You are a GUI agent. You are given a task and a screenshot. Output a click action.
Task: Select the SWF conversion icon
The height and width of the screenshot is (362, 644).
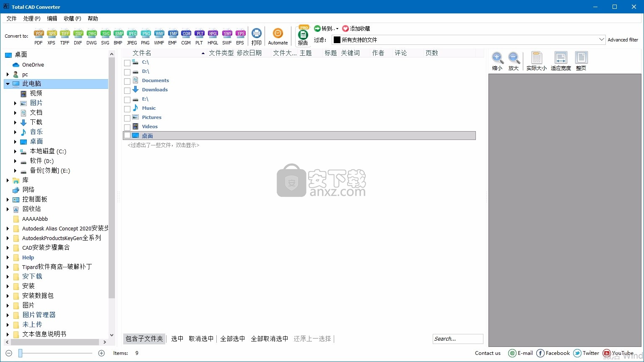(227, 37)
